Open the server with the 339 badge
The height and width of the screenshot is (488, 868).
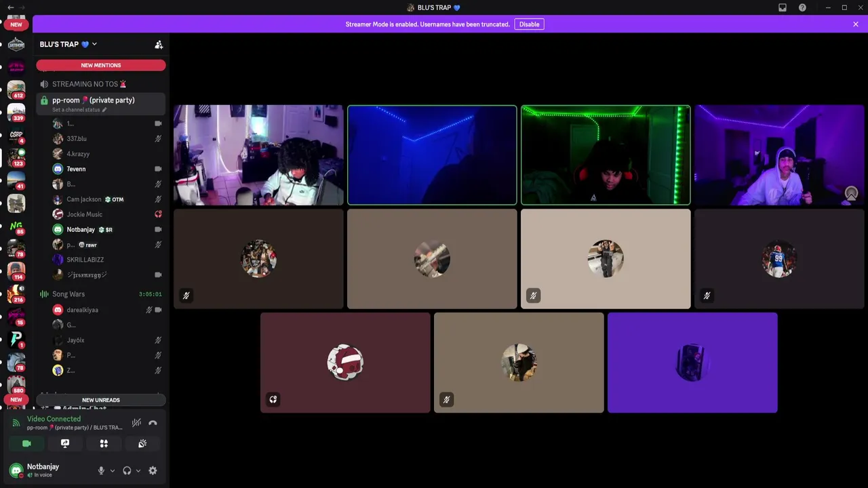(x=16, y=112)
